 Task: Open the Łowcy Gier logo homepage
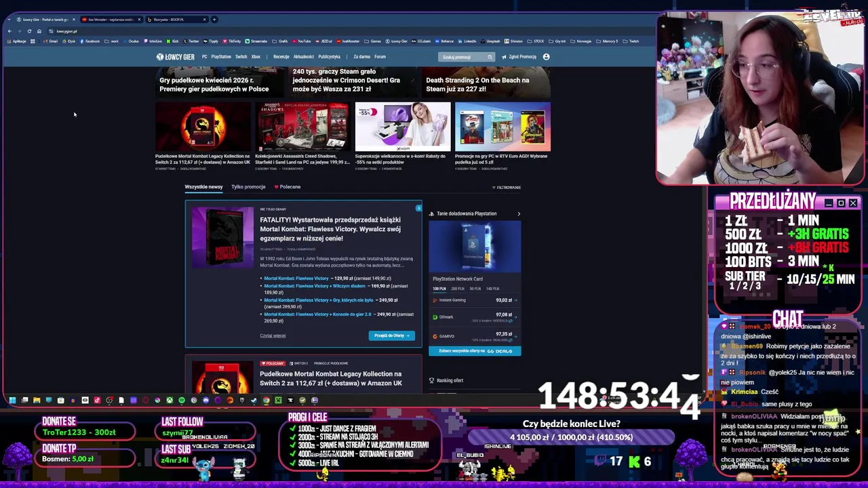176,57
